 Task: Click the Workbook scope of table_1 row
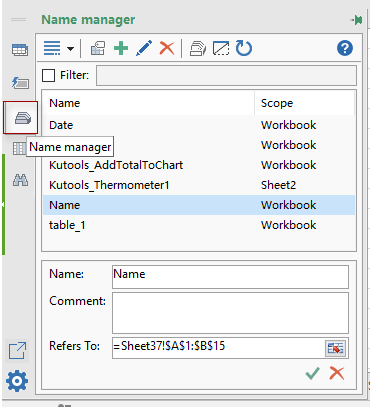click(x=289, y=225)
